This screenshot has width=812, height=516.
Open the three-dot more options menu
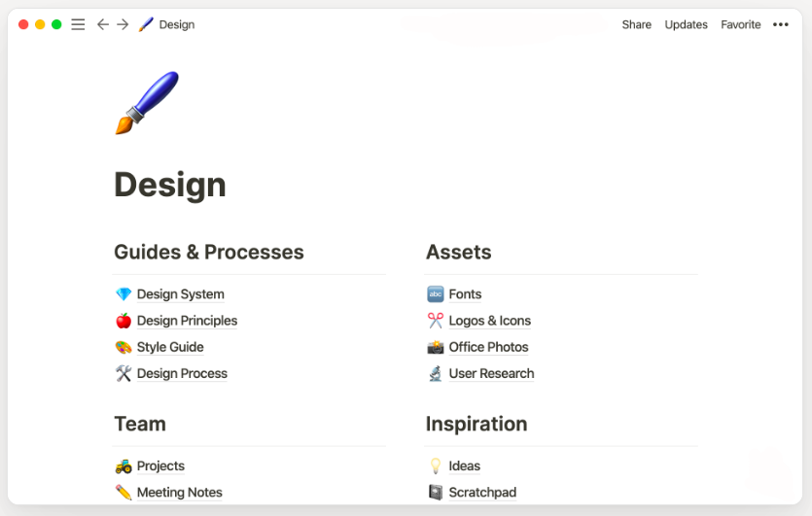tap(781, 24)
